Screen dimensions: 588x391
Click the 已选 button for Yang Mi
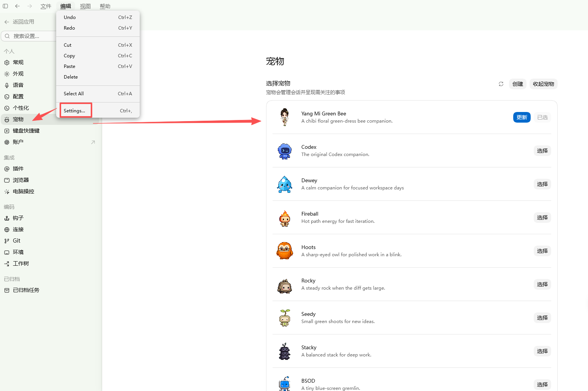coord(542,117)
